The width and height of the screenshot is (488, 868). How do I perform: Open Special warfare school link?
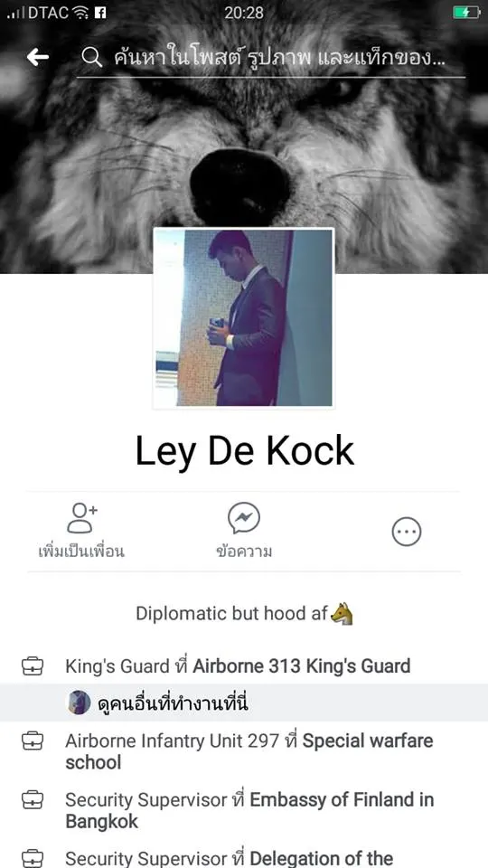tap(249, 751)
